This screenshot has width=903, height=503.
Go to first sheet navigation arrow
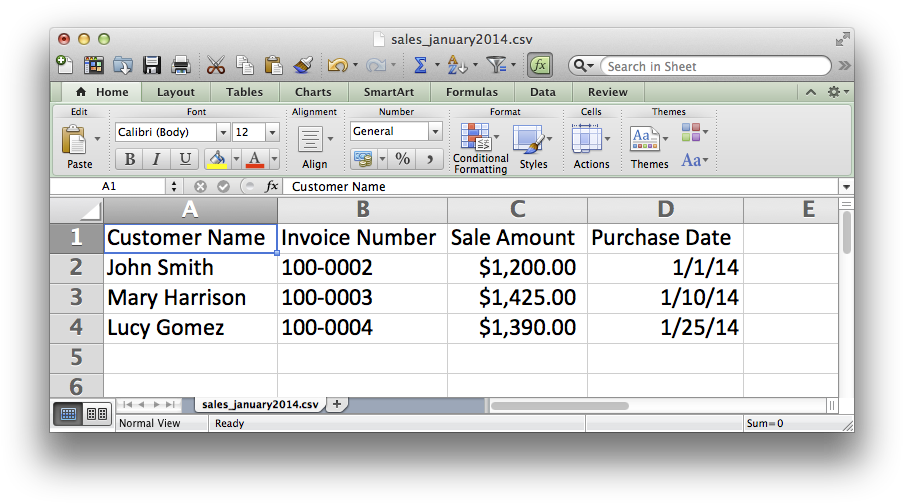[x=127, y=404]
